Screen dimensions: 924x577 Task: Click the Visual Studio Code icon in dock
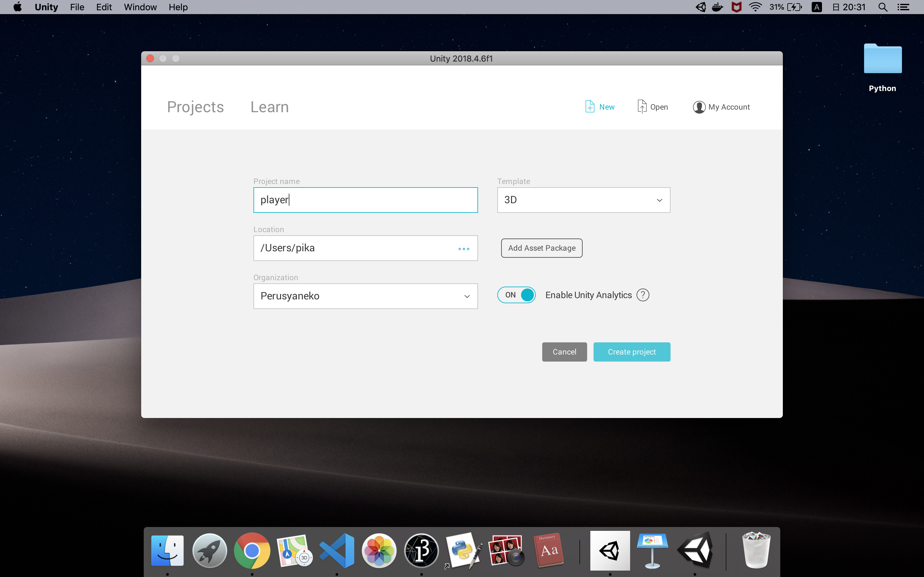tap(337, 549)
